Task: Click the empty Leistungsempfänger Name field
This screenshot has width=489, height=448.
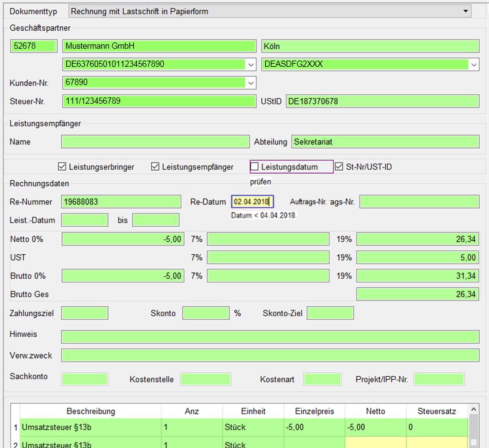Action: pos(155,141)
